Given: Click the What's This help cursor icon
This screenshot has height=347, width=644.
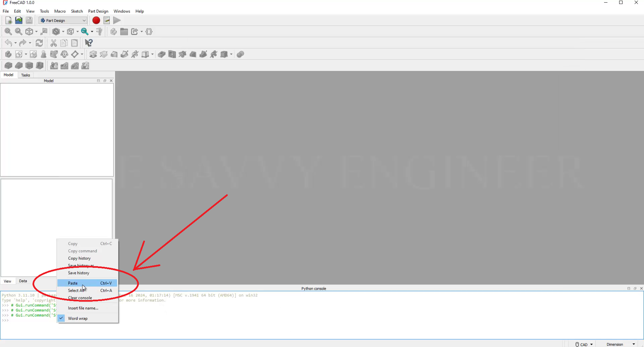Looking at the screenshot, I should [x=89, y=43].
